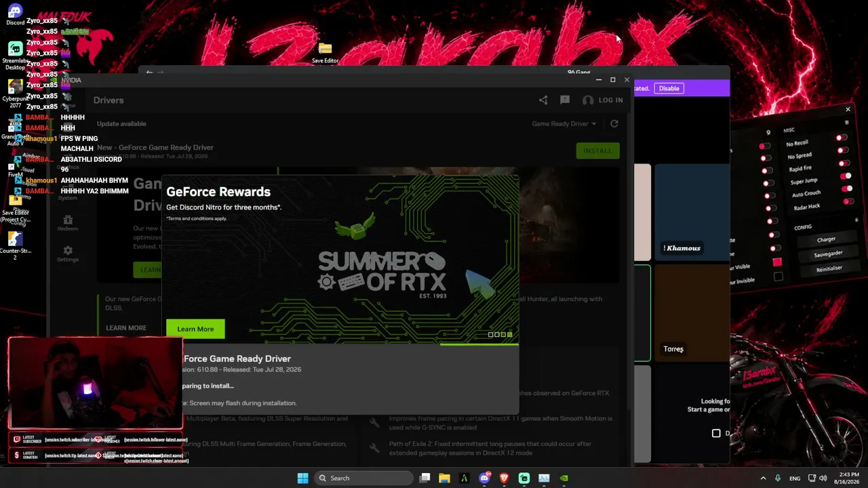Click the Sauvegarder config button
868x488 pixels.
point(828,254)
